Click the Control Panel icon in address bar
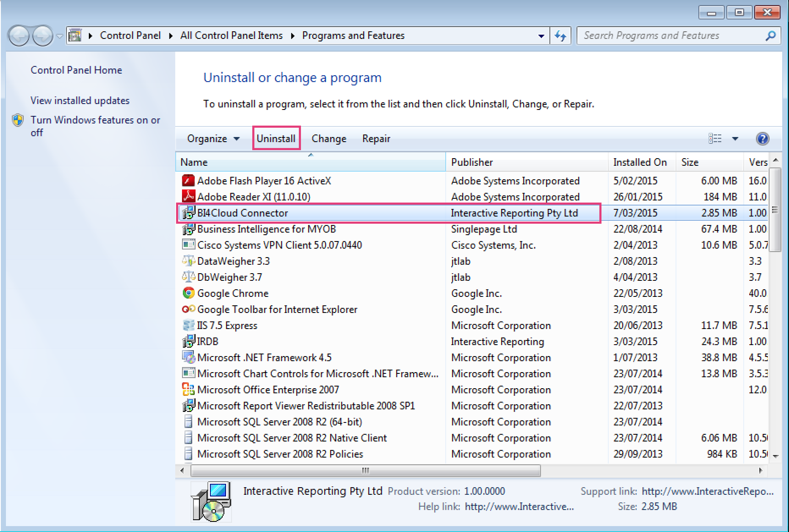This screenshot has height=532, width=789. [x=75, y=36]
